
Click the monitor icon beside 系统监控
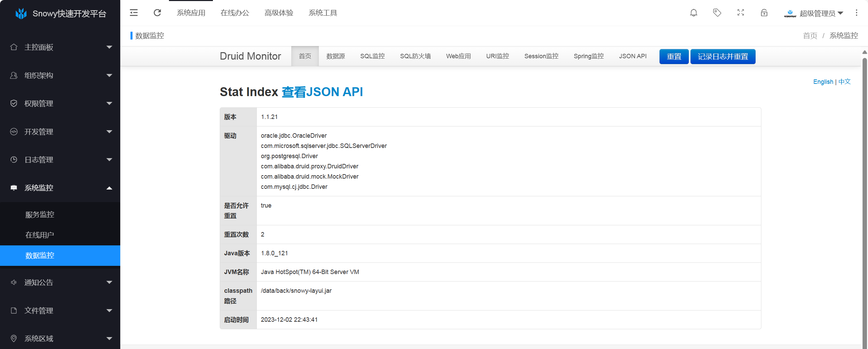14,188
